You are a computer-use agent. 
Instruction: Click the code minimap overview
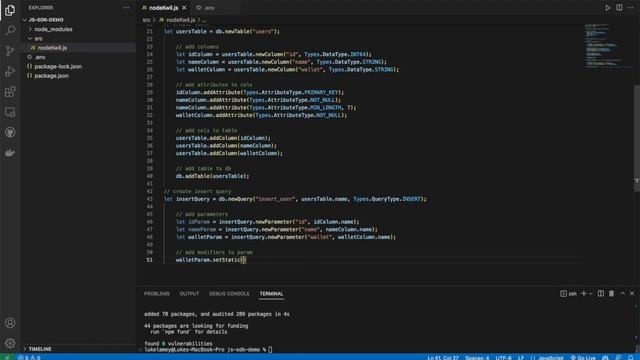604,45
